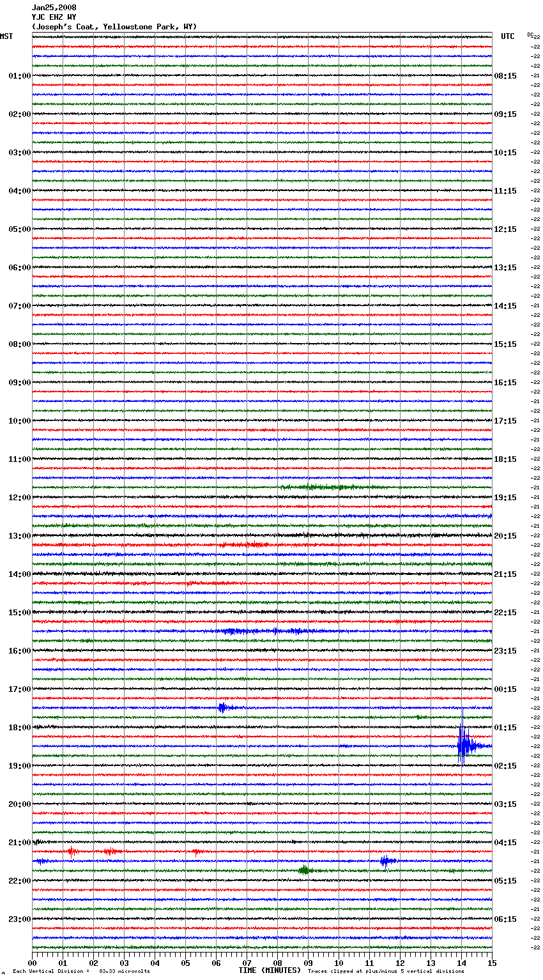Select the 11:00 MST time label
This screenshot has height=980, width=543.
pyautogui.click(x=19, y=459)
